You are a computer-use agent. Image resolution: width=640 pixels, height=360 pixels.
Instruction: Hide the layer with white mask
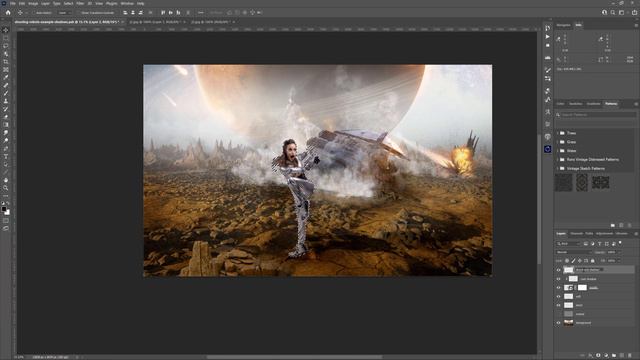coord(558,288)
